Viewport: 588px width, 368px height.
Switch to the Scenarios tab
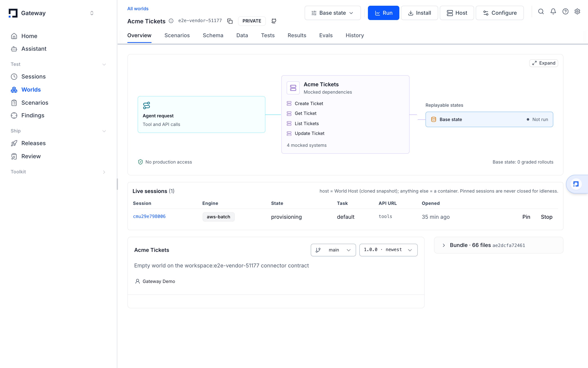coord(177,36)
